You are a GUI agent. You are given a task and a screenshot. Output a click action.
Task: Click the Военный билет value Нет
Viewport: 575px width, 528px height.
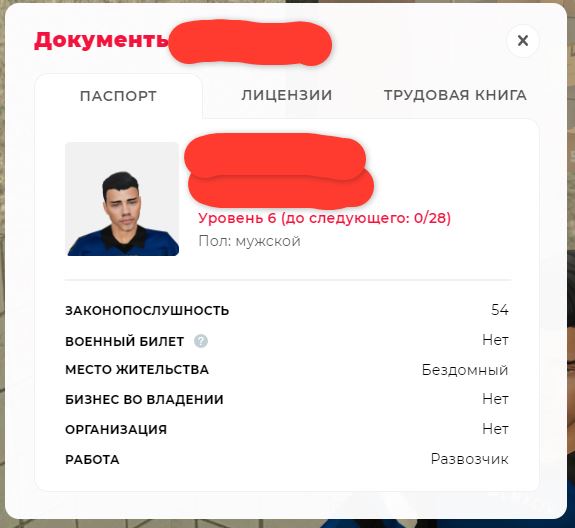pyautogui.click(x=495, y=340)
